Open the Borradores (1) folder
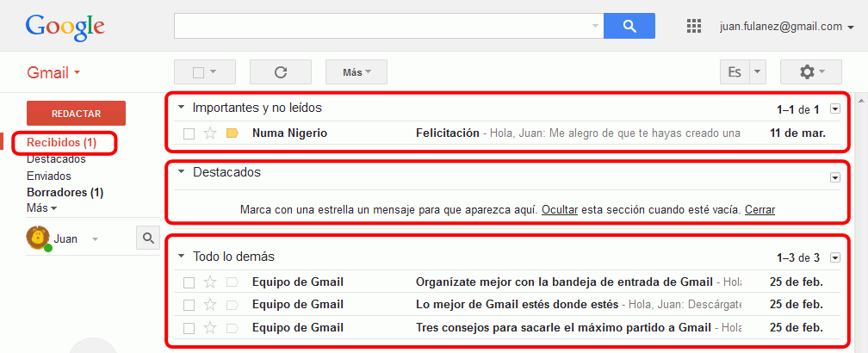 tap(65, 193)
